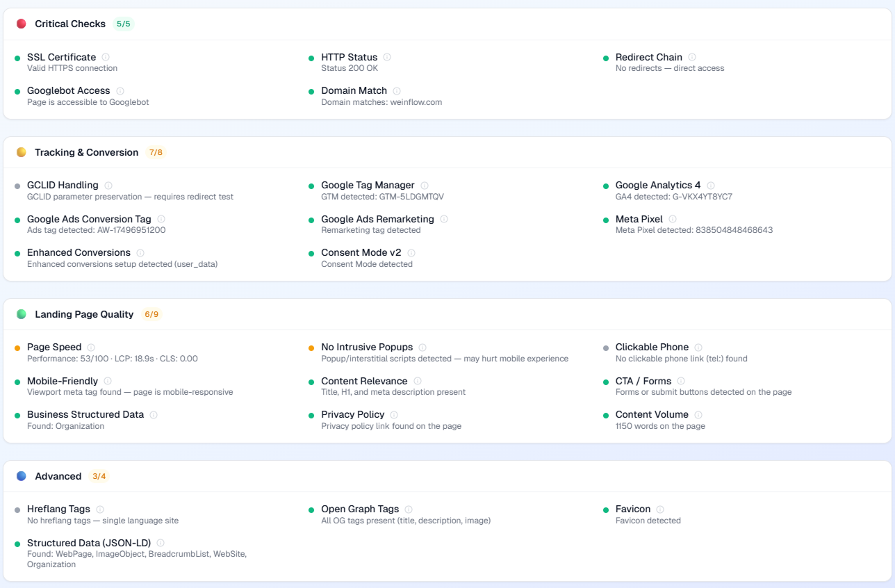Click the orange status dot beside Page Speed
895x588 pixels.
pos(17,348)
